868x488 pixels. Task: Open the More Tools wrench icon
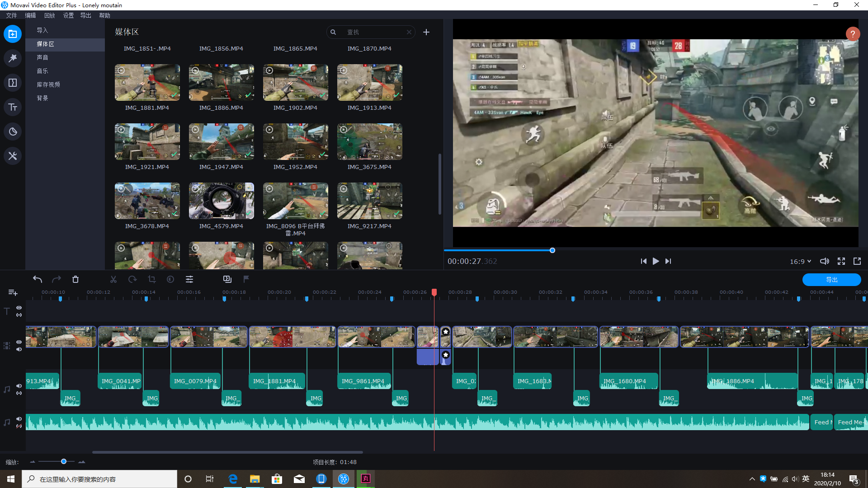click(13, 156)
